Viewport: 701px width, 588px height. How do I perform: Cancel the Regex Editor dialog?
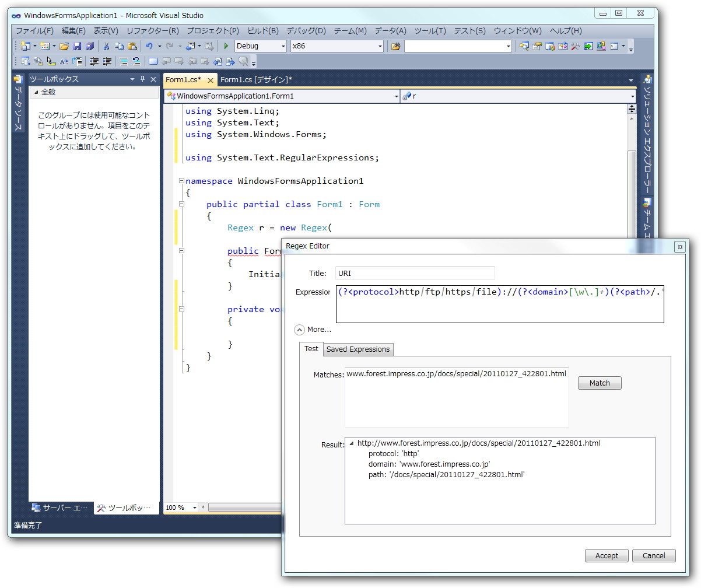coord(654,555)
